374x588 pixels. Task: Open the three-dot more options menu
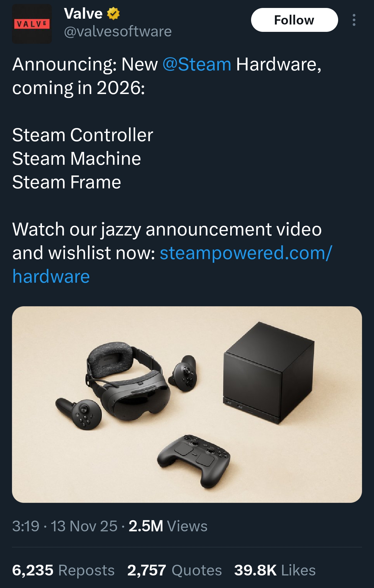coord(354,20)
